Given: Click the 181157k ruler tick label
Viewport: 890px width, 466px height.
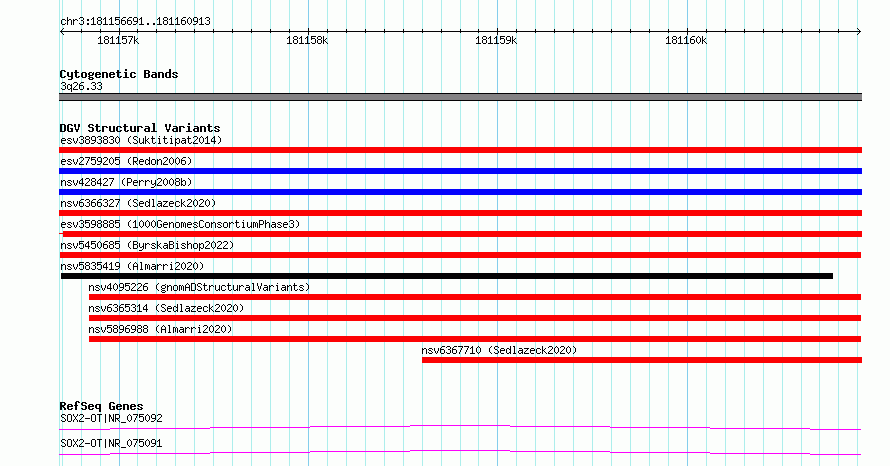Looking at the screenshot, I should tap(118, 40).
